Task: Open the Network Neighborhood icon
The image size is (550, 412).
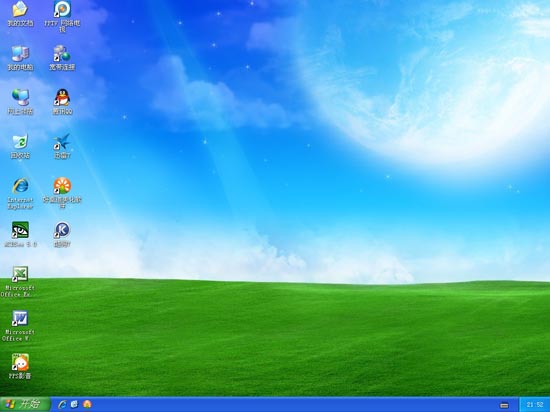Action: tap(20, 97)
